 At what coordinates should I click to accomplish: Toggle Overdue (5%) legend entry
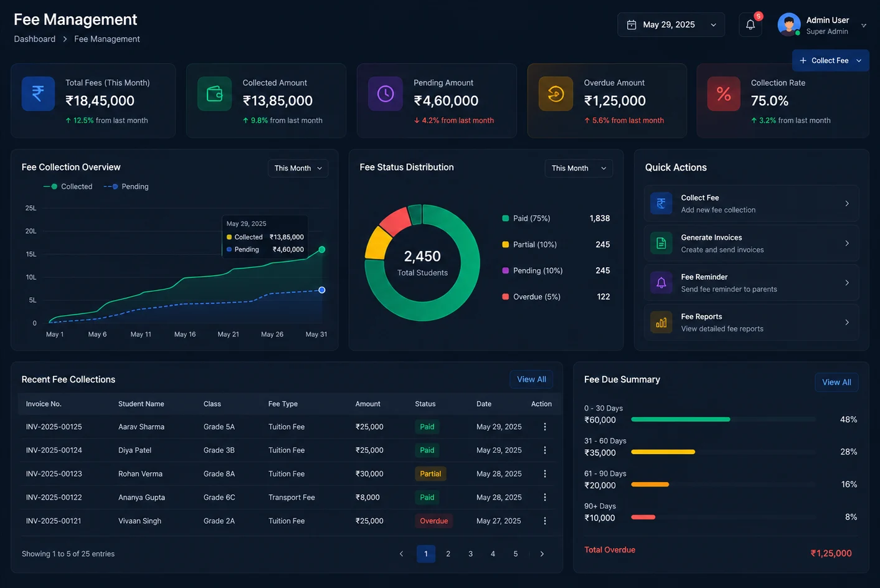(x=531, y=297)
